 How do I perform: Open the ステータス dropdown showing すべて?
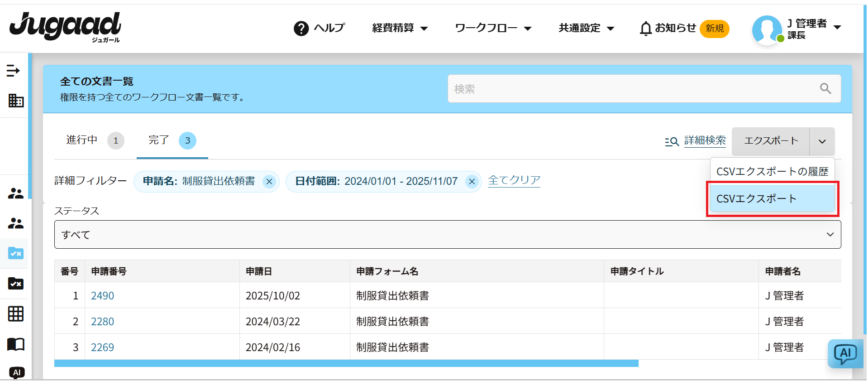(x=447, y=235)
